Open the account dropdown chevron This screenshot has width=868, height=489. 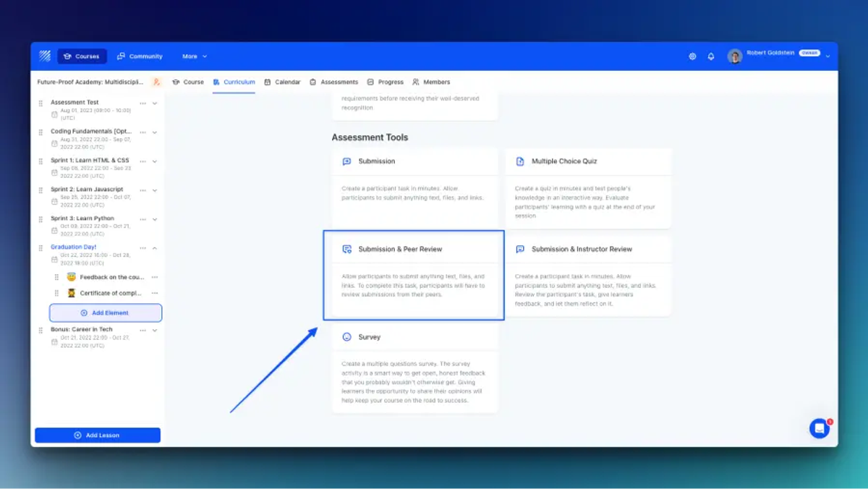827,56
